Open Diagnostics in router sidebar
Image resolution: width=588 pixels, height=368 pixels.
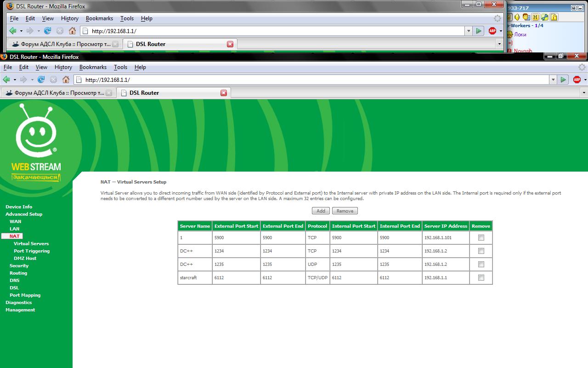(x=18, y=302)
